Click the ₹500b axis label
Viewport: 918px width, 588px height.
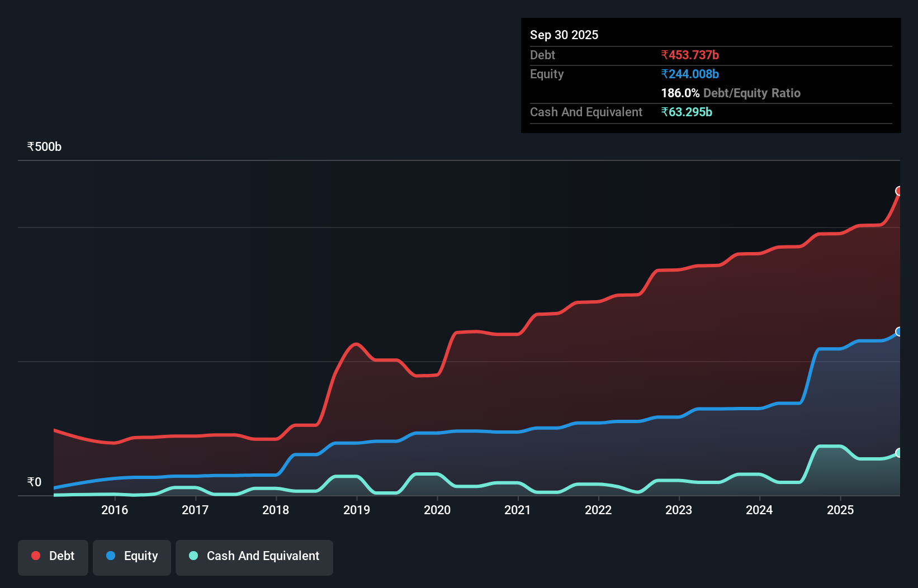44,146
